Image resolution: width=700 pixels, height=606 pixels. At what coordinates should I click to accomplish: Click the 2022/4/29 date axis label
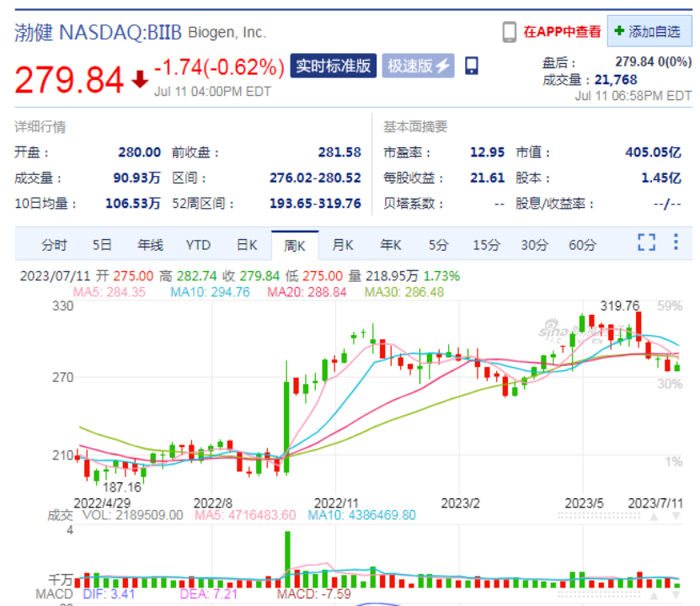[x=102, y=503]
